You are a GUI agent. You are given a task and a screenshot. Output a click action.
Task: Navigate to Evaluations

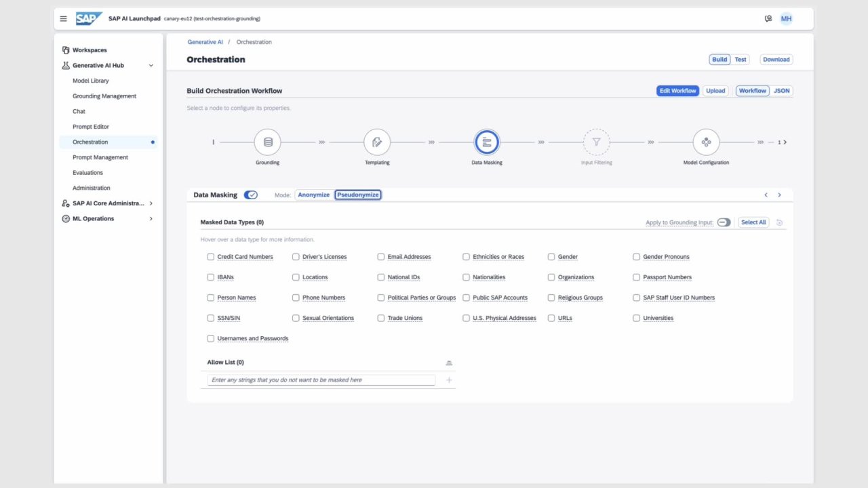88,173
